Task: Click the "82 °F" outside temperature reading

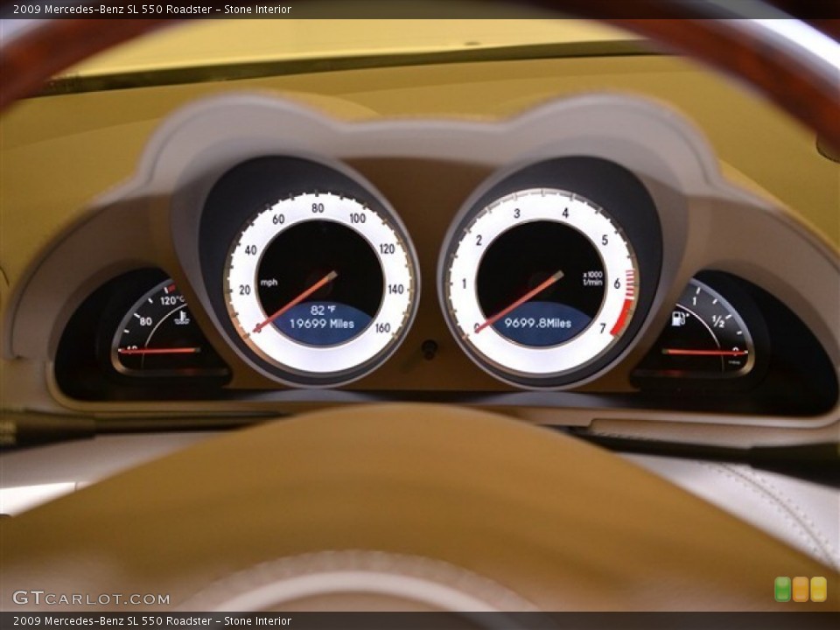Action: (x=323, y=310)
